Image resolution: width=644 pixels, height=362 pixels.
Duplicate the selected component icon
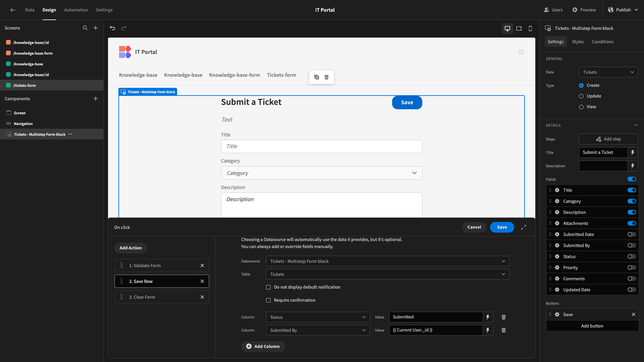pyautogui.click(x=317, y=77)
